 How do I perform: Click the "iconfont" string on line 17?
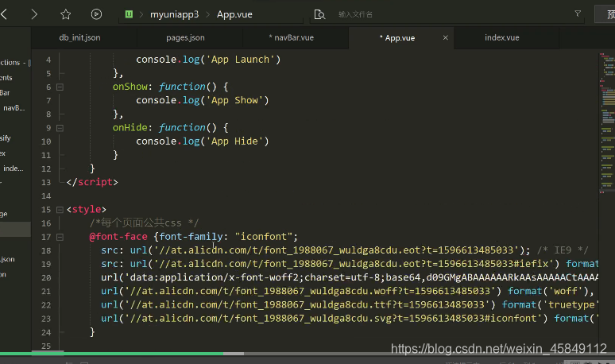click(x=264, y=237)
